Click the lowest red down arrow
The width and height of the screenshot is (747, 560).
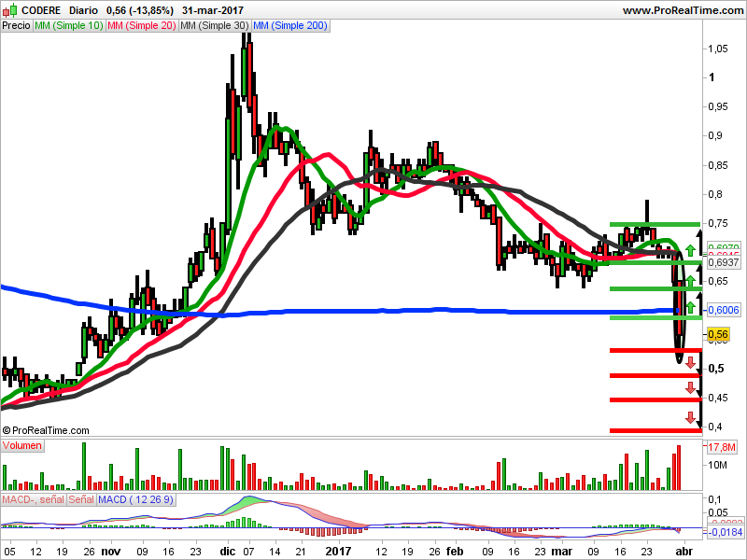(691, 417)
